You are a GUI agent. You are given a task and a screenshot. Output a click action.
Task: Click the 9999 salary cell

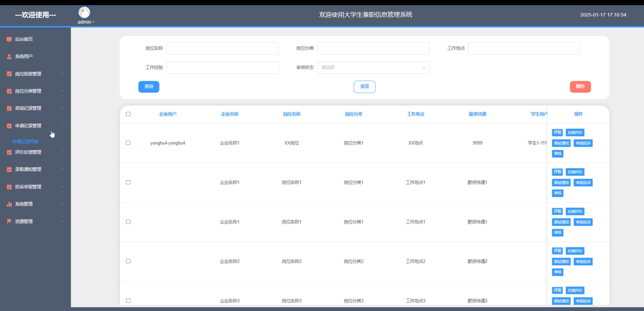(477, 143)
